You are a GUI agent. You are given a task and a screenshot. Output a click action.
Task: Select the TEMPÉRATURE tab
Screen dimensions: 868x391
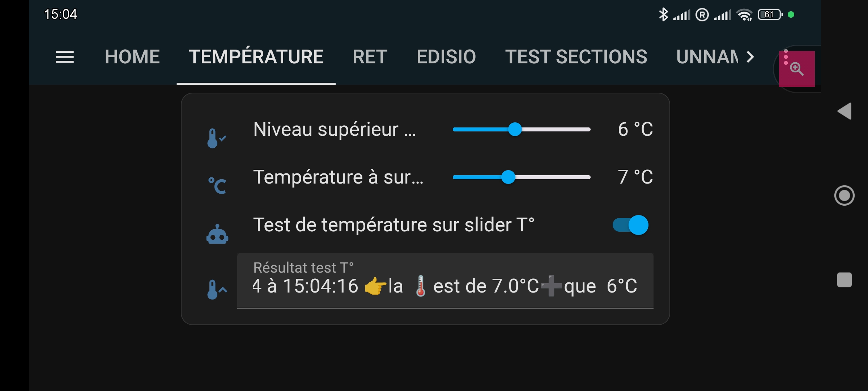pyautogui.click(x=256, y=56)
